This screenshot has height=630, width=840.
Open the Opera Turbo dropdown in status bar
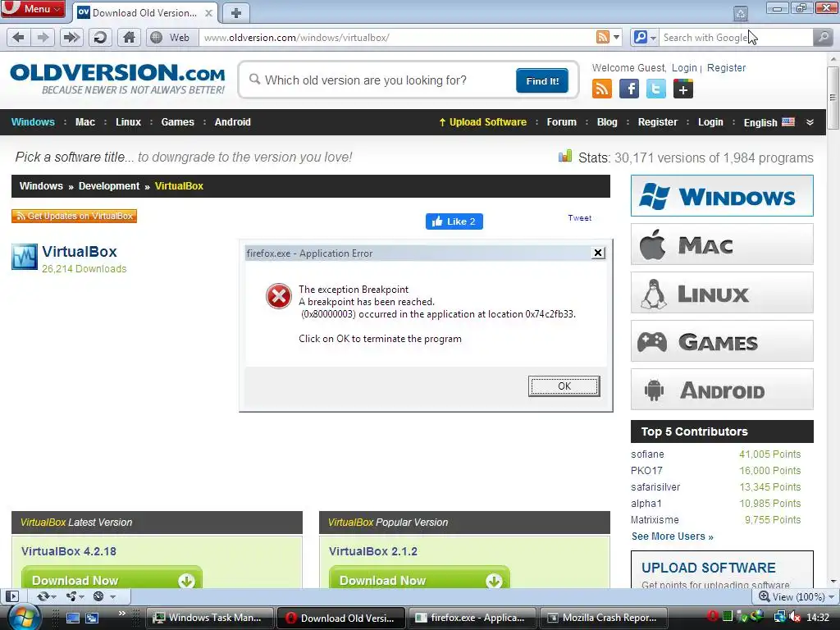pos(104,596)
